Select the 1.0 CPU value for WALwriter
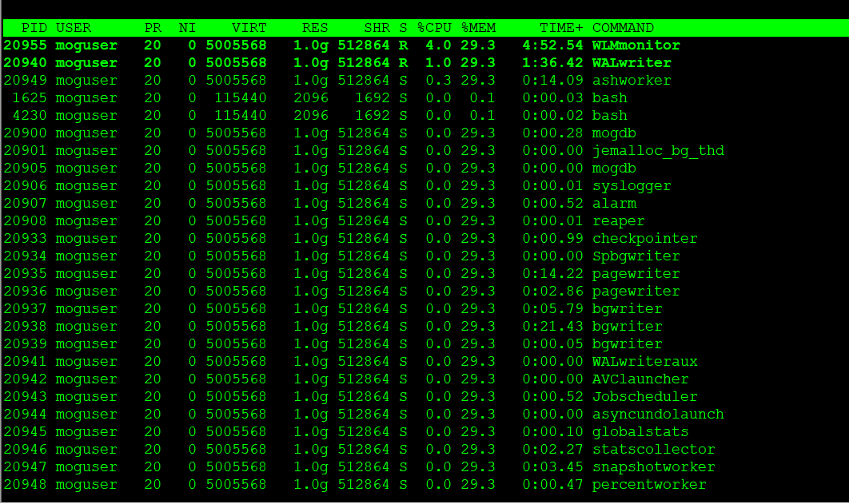Screen dimensions: 849x504 [x=439, y=63]
